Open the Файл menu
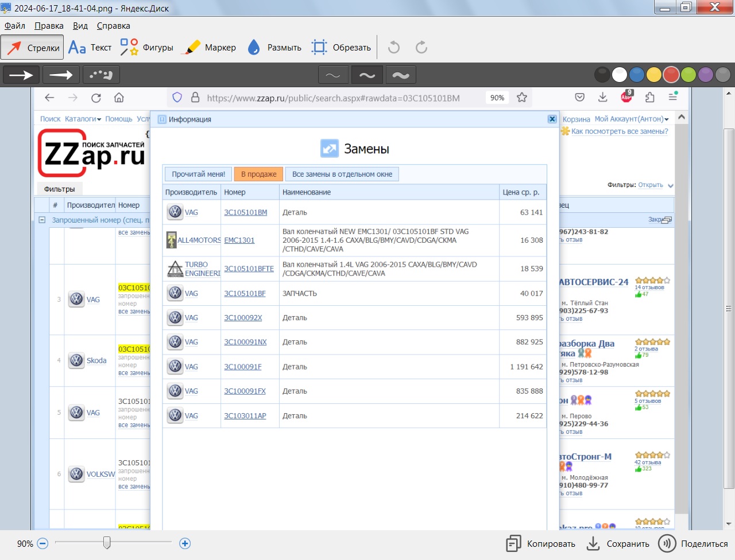 (x=15, y=26)
